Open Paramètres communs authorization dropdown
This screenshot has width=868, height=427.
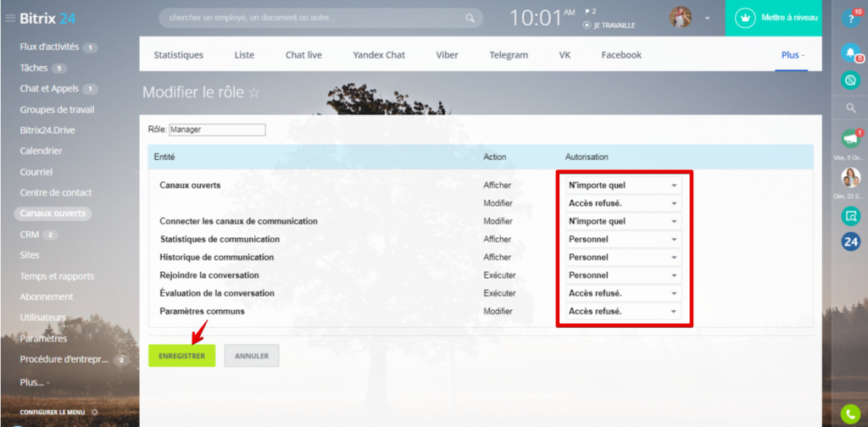click(623, 312)
